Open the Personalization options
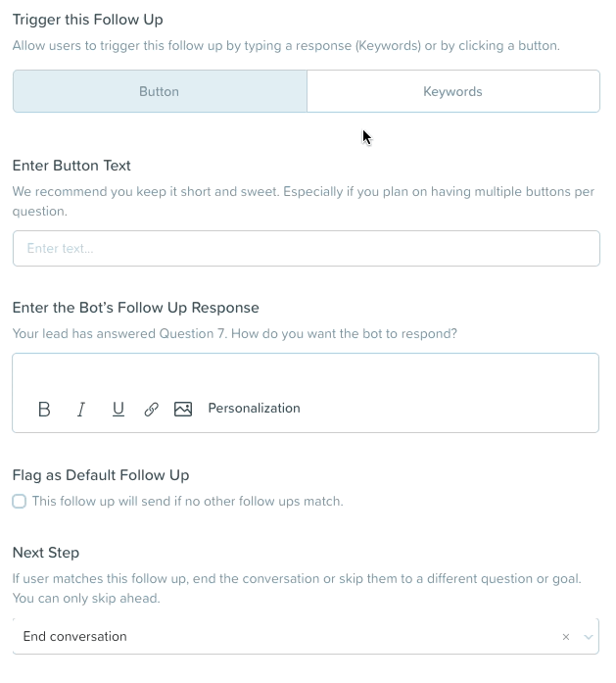The image size is (616, 683). click(x=254, y=409)
